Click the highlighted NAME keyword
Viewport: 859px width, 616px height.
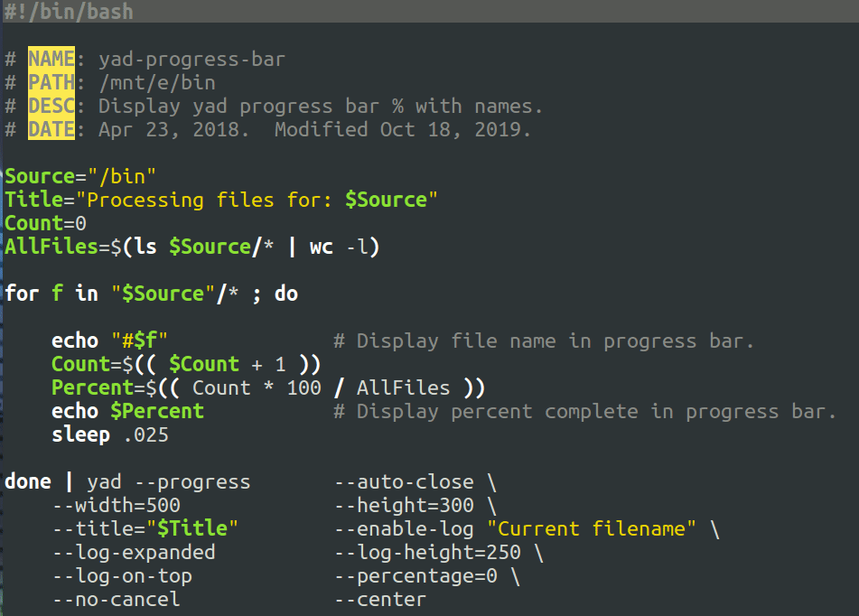tap(50, 58)
